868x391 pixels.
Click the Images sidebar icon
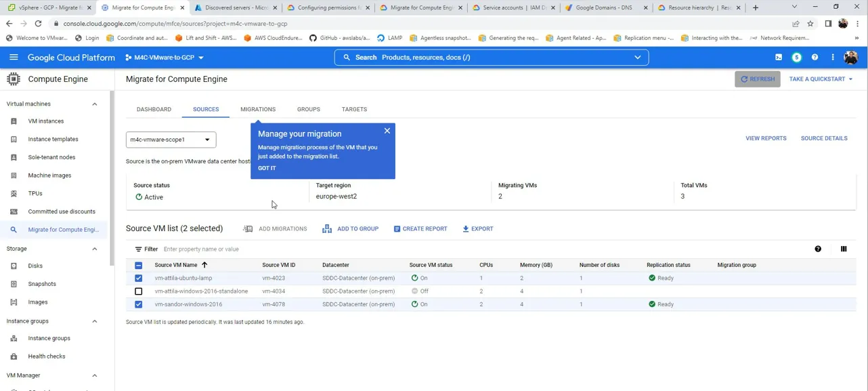coord(14,302)
